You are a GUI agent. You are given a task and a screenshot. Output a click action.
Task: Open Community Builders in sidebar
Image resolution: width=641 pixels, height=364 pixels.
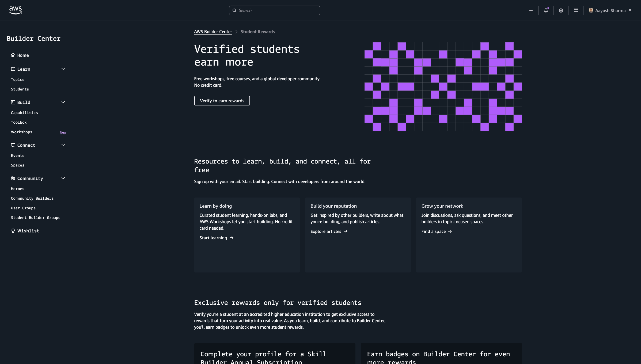click(32, 198)
